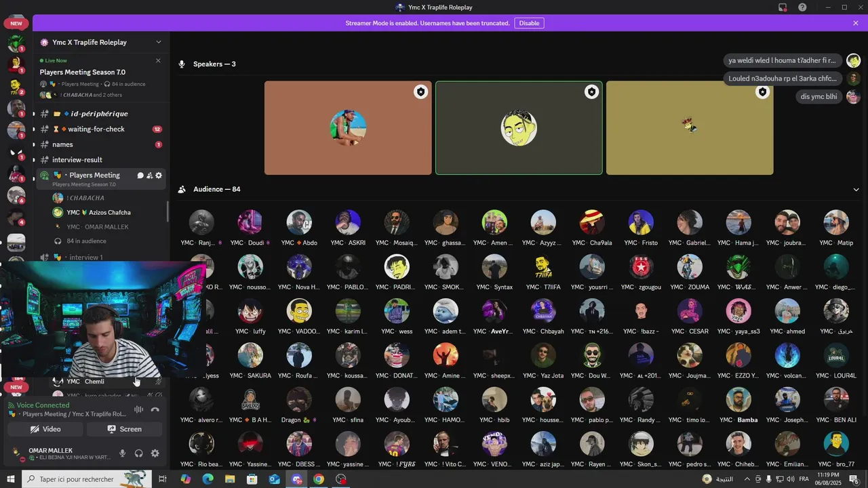Disconnect from voice with the hang-up icon
This screenshot has height=488, width=868.
[155, 409]
